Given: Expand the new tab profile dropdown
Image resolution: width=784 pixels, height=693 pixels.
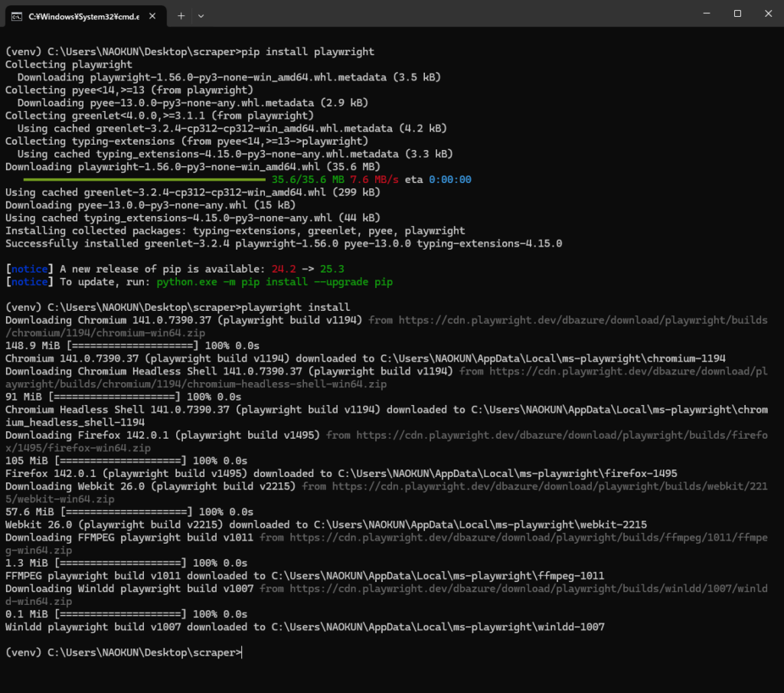Looking at the screenshot, I should point(201,15).
